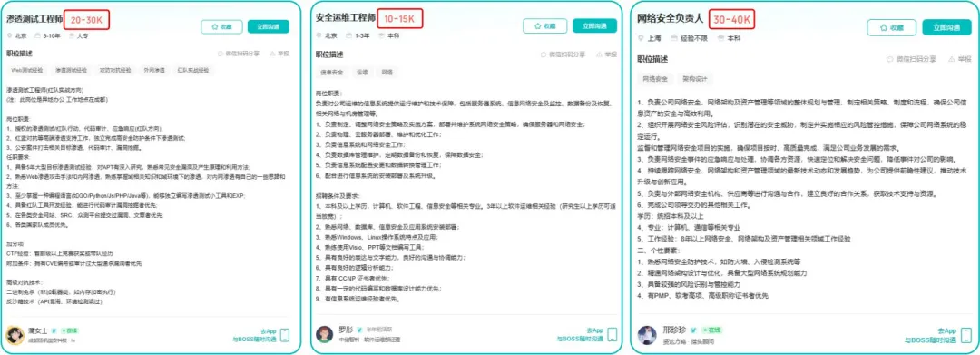Click 举报 on 渗透测试工程师 card
980x355 pixels.
(279, 54)
